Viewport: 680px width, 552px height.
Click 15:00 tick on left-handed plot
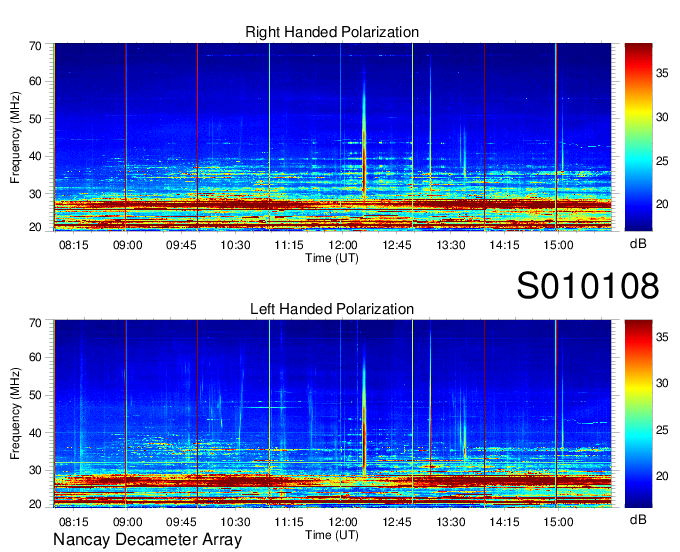pyautogui.click(x=559, y=522)
